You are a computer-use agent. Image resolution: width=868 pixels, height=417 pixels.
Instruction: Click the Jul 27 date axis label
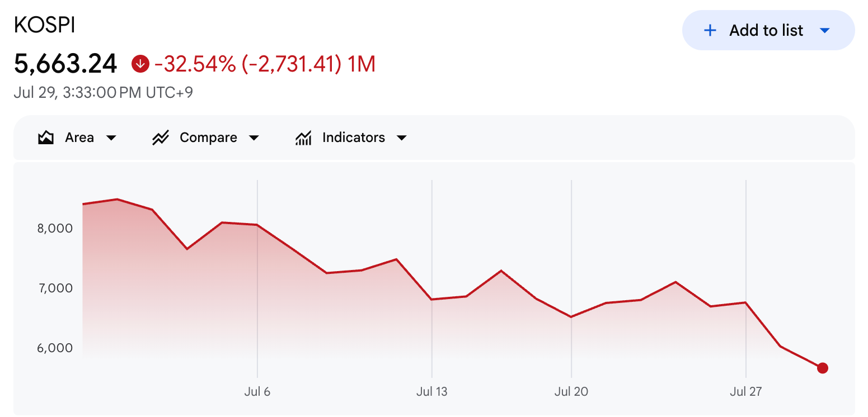click(x=746, y=391)
